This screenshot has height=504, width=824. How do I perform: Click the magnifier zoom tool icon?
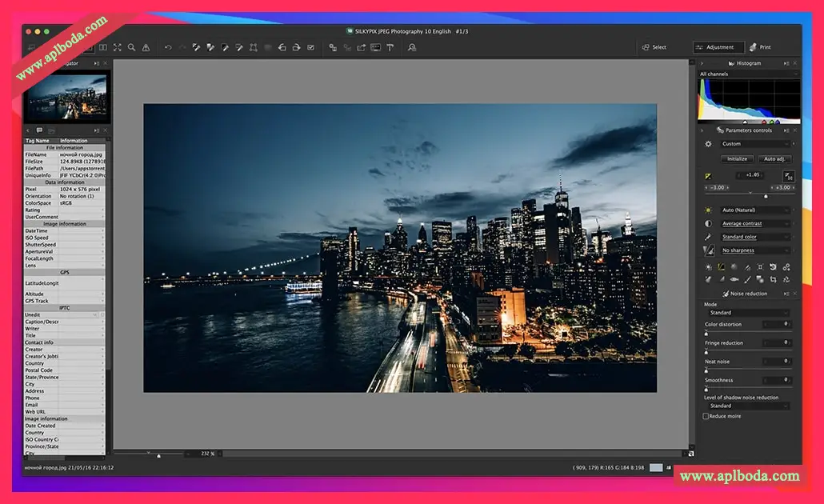[x=132, y=48]
